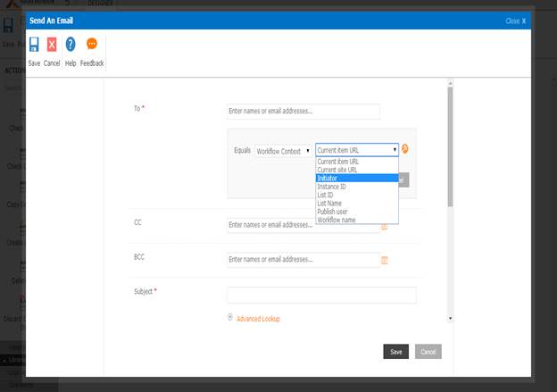Open the Workflow Context dropdown

click(x=283, y=151)
